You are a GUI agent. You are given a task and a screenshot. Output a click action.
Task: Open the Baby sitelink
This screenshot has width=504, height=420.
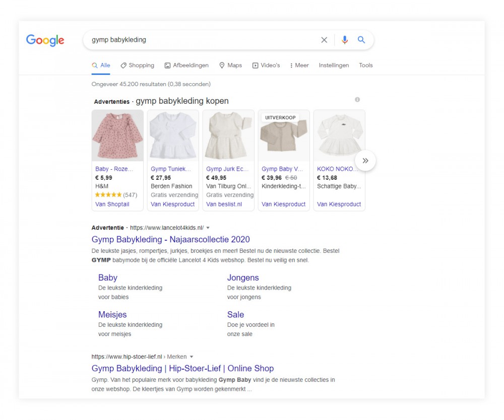[108, 278]
